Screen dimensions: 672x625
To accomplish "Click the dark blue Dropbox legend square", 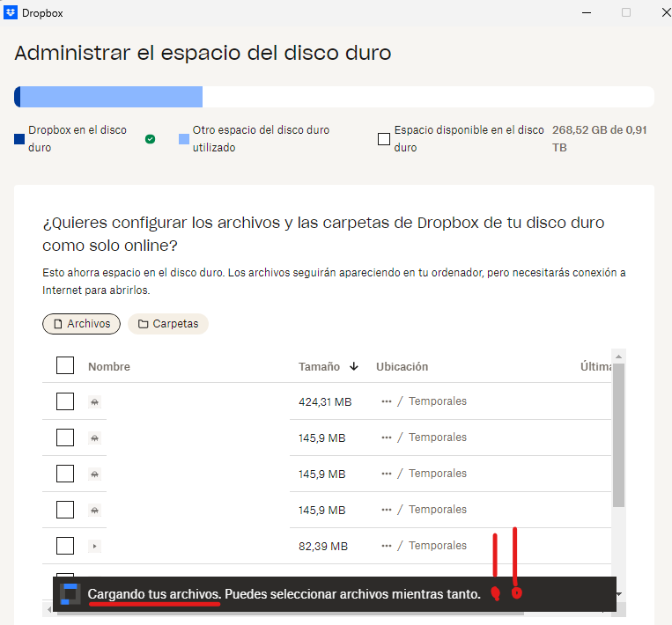I will coord(19,139).
